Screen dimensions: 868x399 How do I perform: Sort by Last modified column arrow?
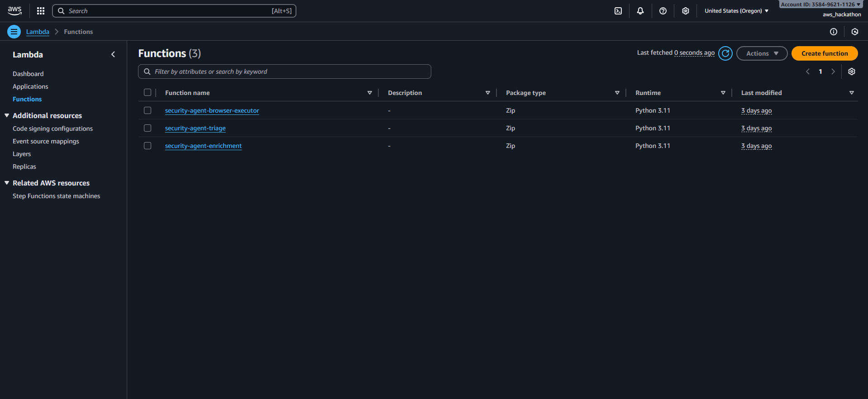[x=852, y=93]
